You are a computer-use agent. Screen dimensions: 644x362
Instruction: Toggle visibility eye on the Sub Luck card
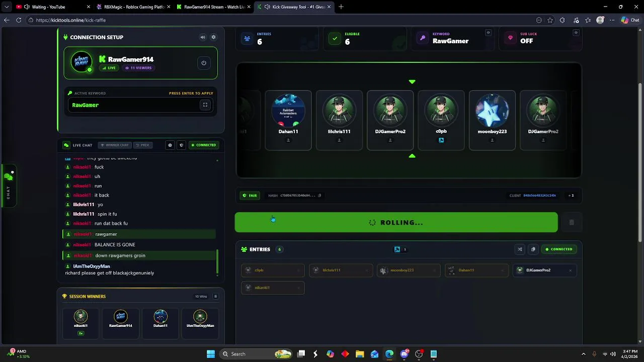(x=576, y=33)
